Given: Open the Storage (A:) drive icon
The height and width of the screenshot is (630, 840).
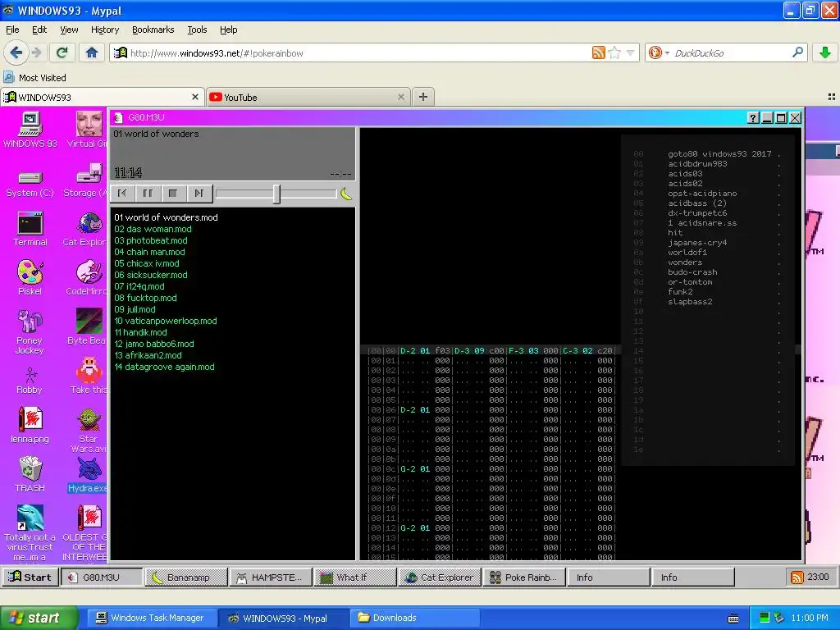Looking at the screenshot, I should (87, 181).
